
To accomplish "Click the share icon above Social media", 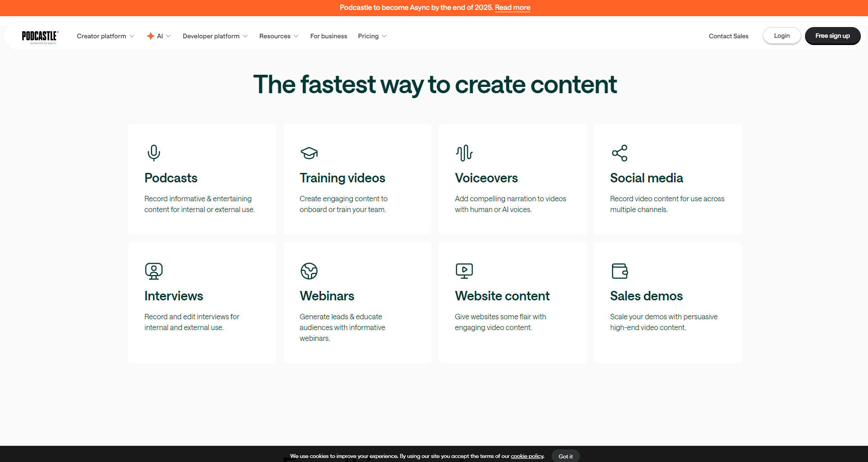I will pyautogui.click(x=620, y=153).
